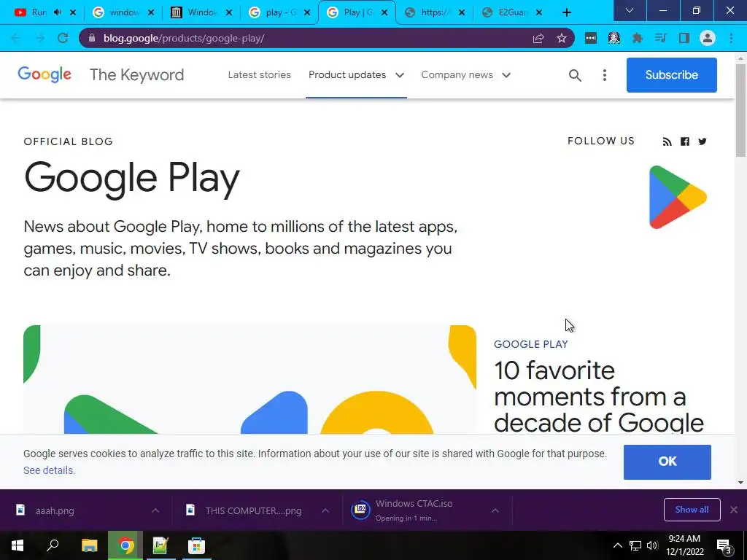This screenshot has height=560, width=747.
Task: Open the Keyword more options dots
Action: (605, 75)
